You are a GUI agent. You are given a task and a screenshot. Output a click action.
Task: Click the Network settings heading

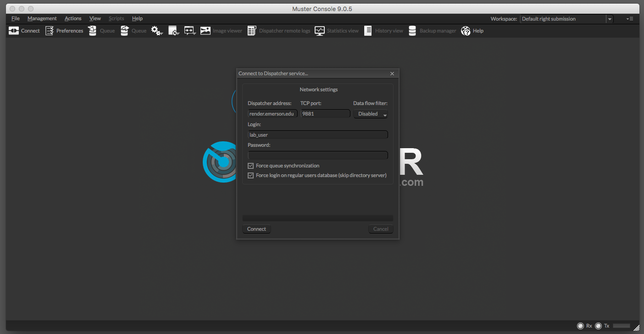(319, 89)
